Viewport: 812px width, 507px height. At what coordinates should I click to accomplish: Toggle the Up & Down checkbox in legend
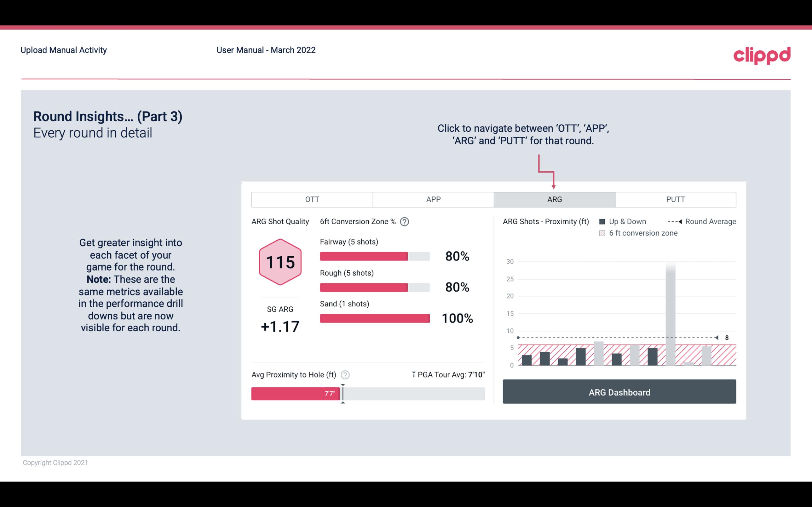point(604,221)
